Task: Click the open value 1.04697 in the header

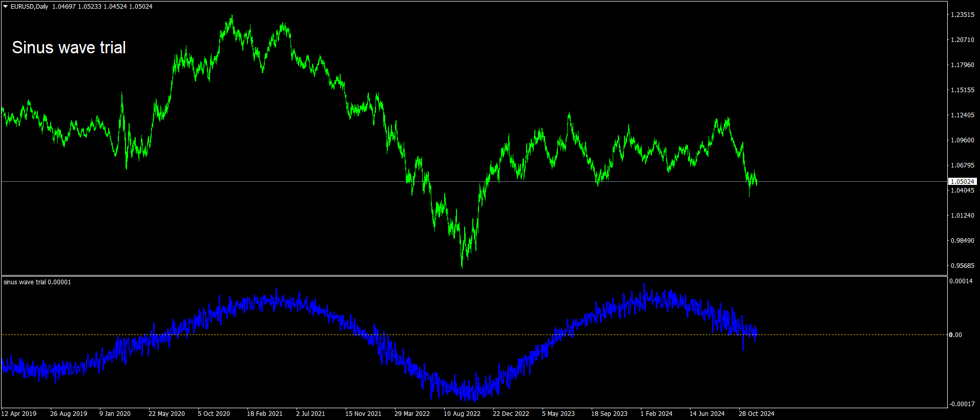Action: 64,7
